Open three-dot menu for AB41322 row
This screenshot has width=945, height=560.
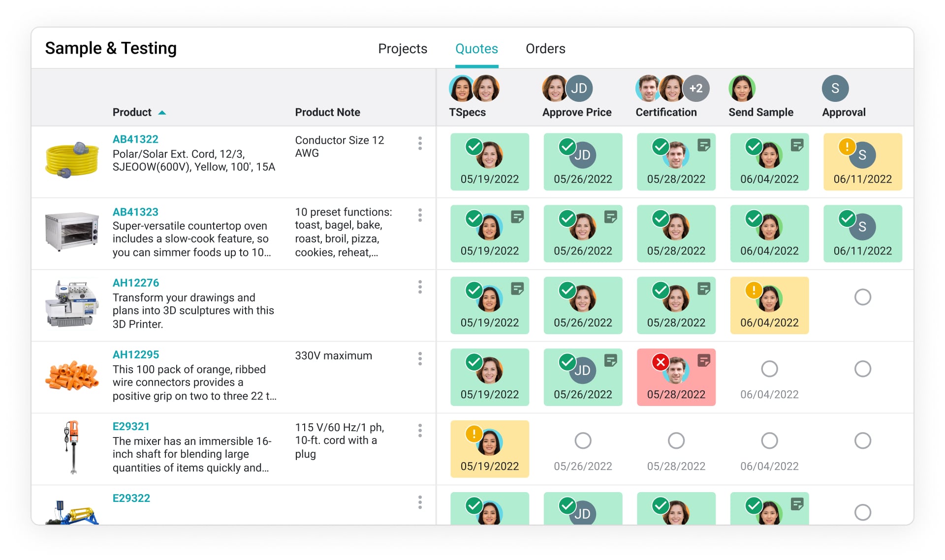coord(420,143)
